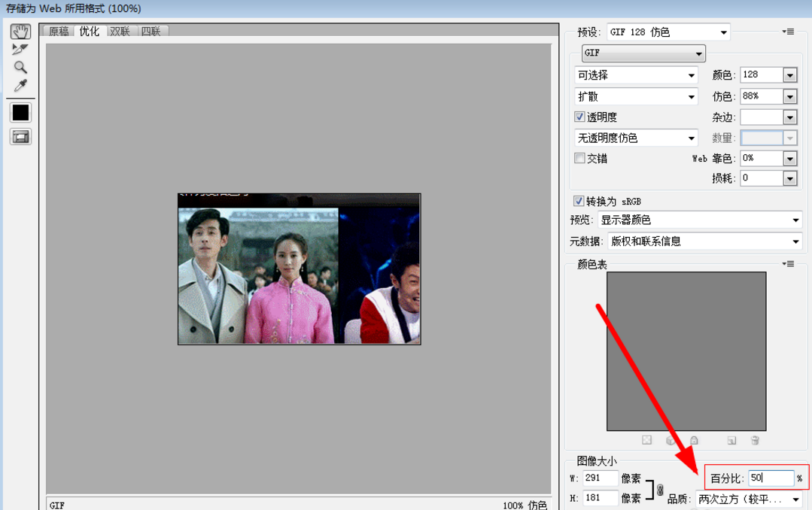
Task: Select the Zoom tool
Action: [20, 67]
